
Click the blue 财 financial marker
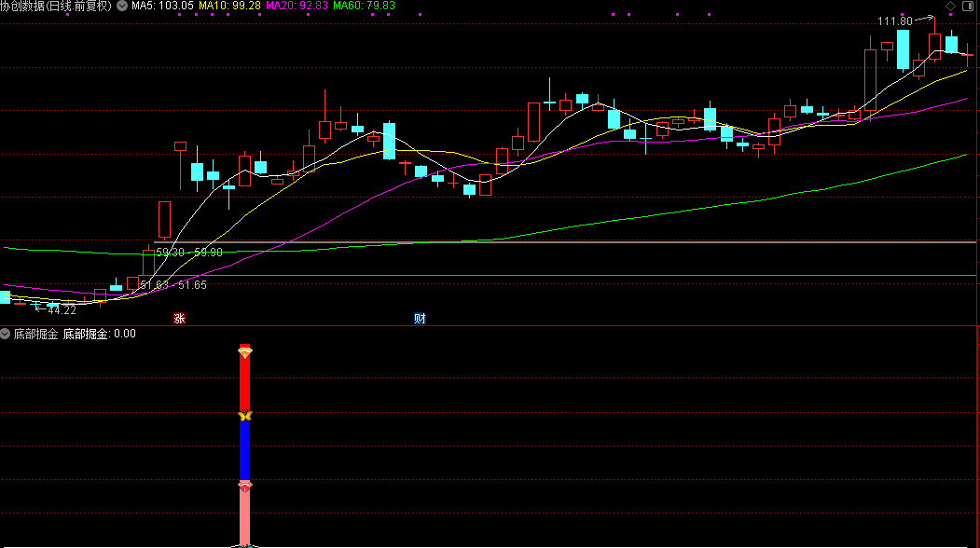click(x=420, y=319)
